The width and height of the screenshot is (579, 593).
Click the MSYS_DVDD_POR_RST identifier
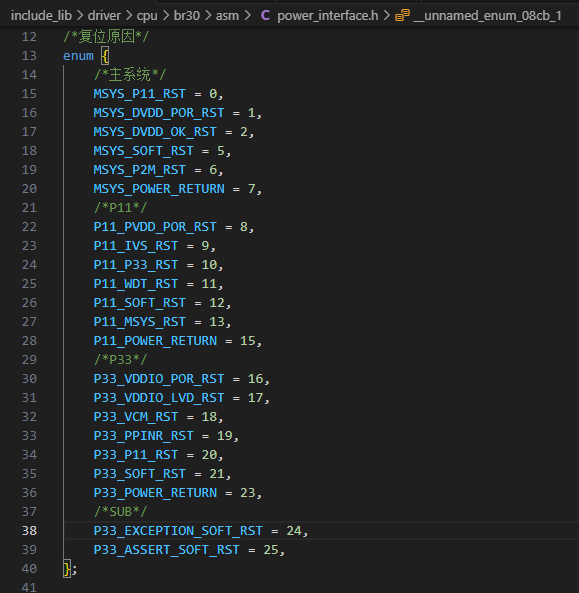coord(159,113)
